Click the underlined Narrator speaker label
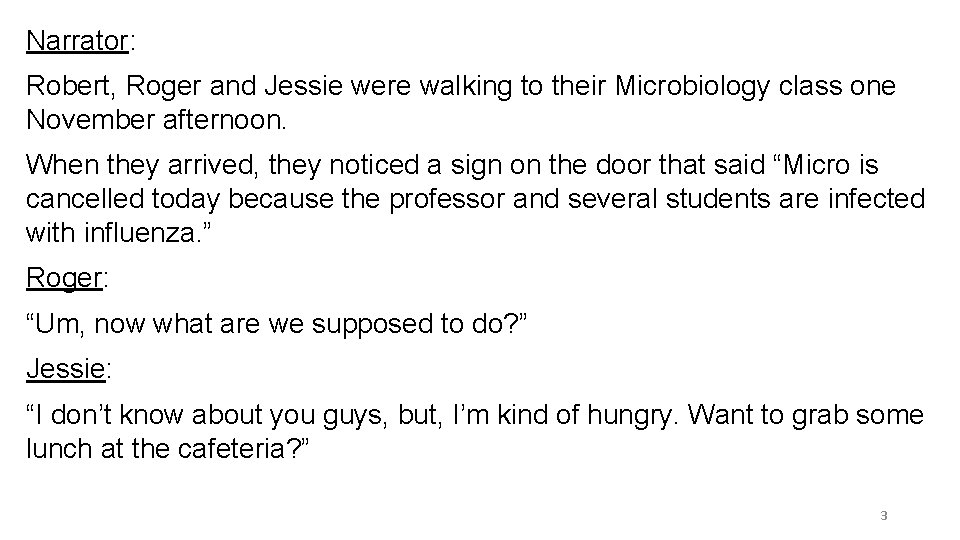The width and height of the screenshot is (960, 540). (77, 41)
